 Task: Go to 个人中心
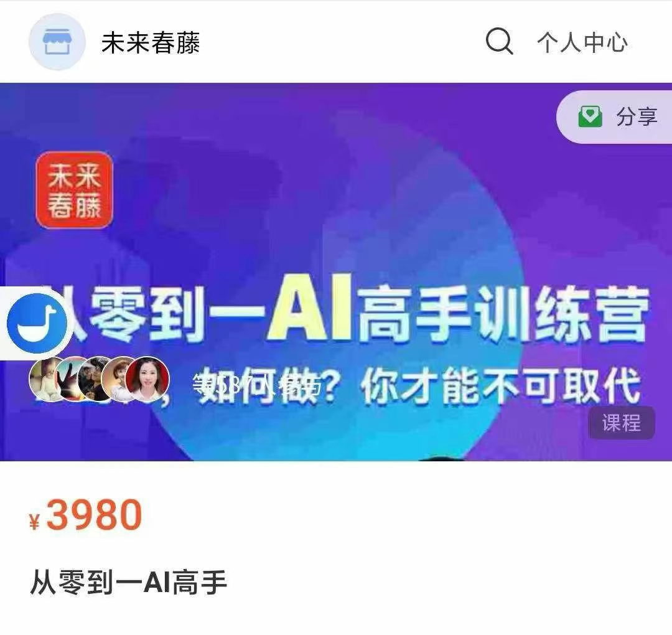[x=582, y=42]
